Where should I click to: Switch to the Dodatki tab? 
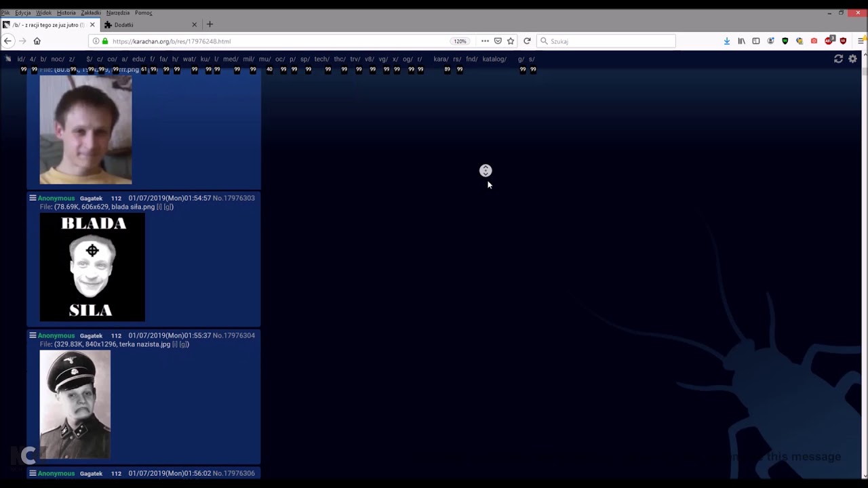149,25
